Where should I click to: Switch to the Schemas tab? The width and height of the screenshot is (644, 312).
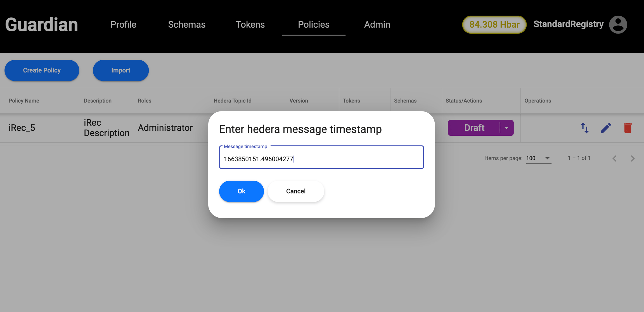click(187, 25)
